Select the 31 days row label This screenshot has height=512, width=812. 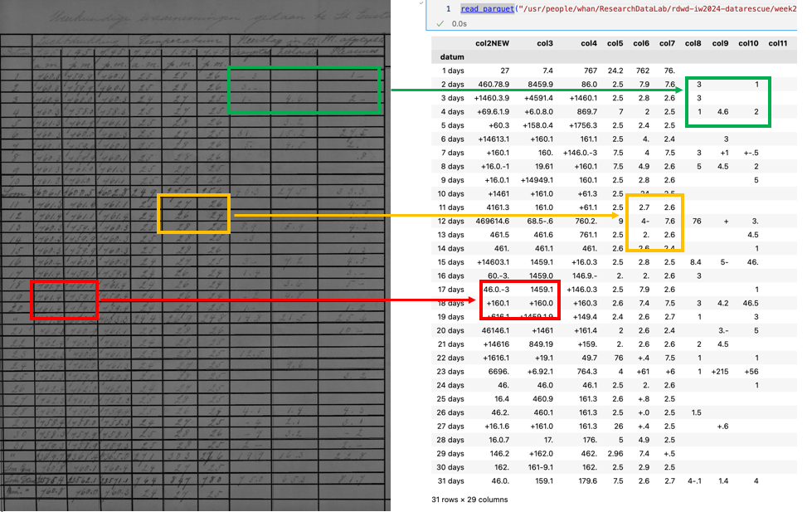pyautogui.click(x=450, y=480)
